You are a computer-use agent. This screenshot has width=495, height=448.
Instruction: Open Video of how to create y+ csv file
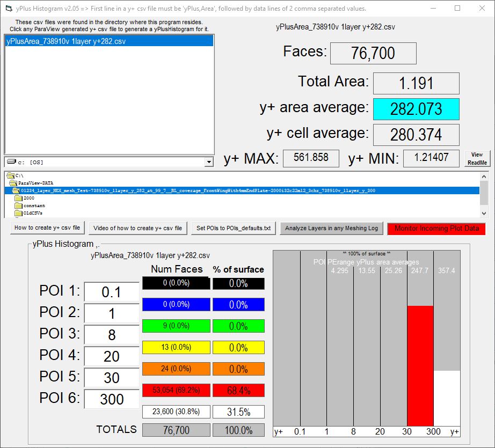tap(138, 228)
